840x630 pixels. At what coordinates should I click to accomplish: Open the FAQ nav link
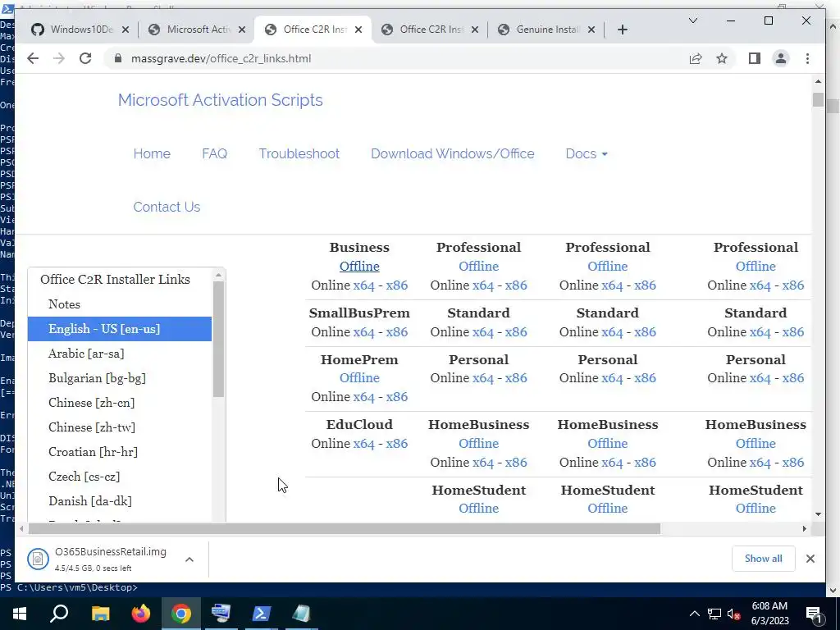coord(214,153)
